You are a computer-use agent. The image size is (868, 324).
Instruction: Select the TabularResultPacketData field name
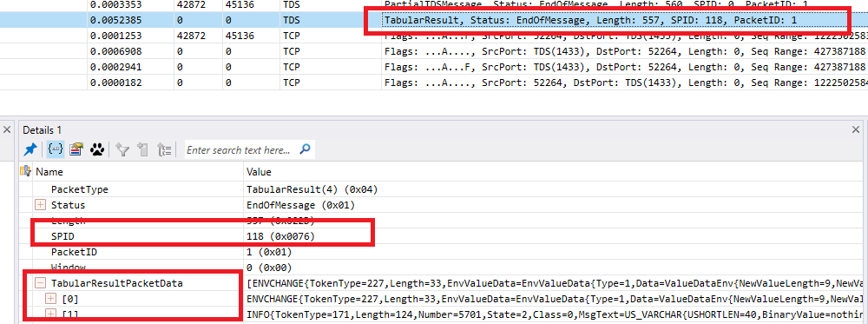tap(117, 283)
